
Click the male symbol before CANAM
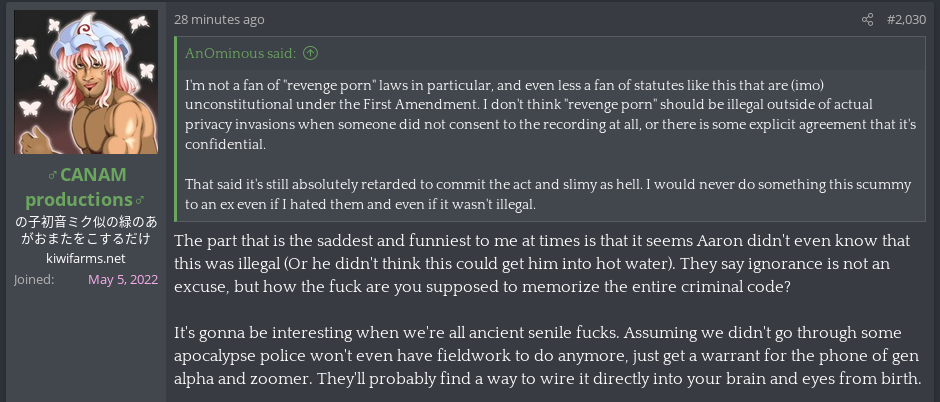[54, 175]
